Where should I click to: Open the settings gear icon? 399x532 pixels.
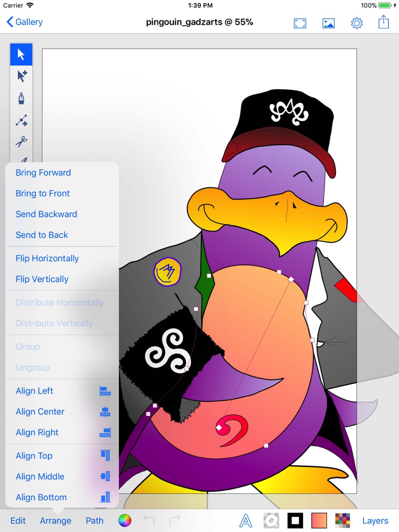click(x=357, y=23)
